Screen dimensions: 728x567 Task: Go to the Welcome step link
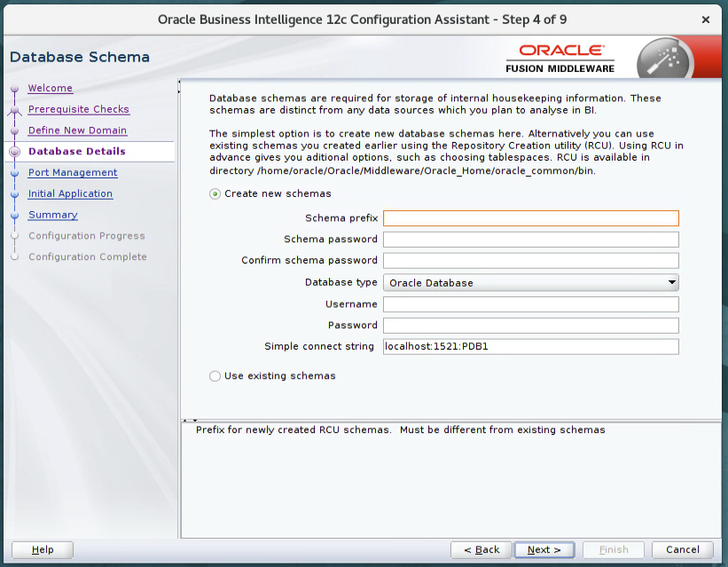coord(51,88)
